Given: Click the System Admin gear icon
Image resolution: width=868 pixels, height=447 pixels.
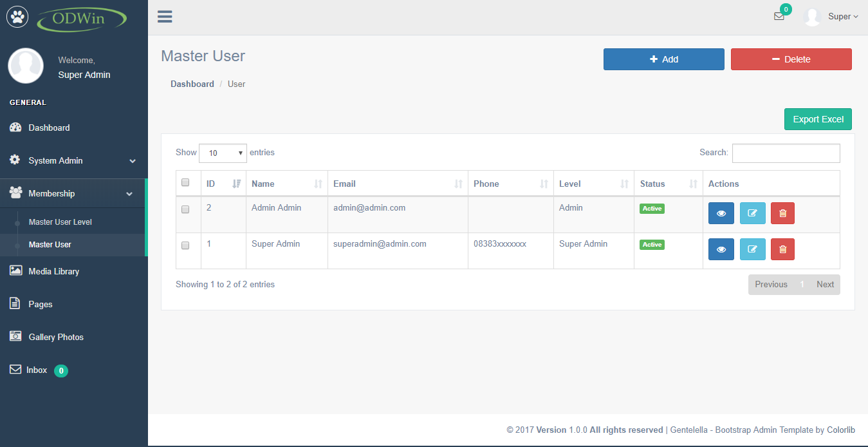Looking at the screenshot, I should [x=15, y=160].
